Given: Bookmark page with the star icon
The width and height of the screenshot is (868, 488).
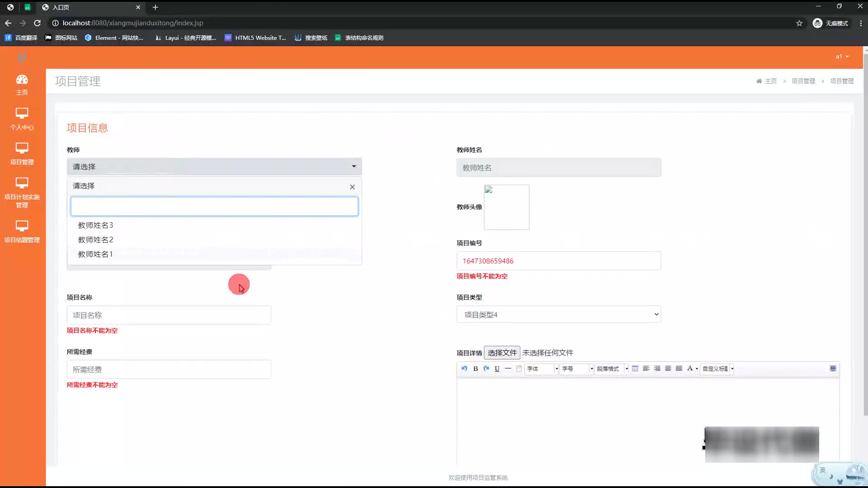Looking at the screenshot, I should (x=799, y=23).
